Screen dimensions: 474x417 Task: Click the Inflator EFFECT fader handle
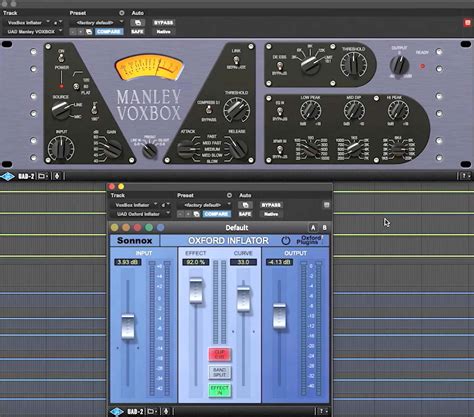(196, 290)
